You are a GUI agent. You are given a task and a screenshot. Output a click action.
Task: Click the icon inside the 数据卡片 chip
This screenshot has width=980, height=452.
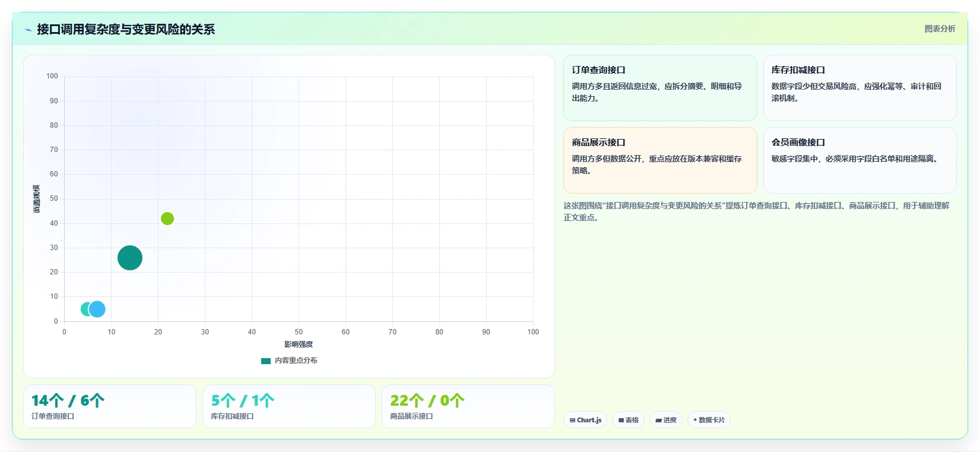695,420
